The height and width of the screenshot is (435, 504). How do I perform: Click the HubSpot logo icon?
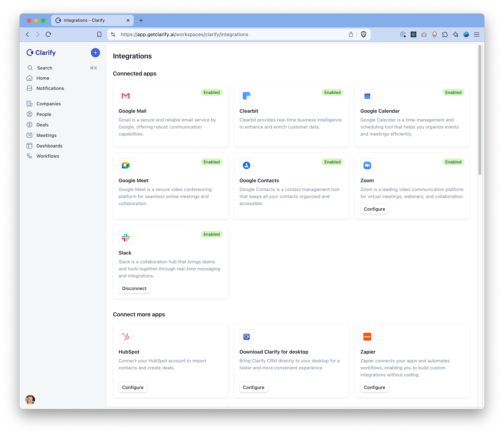pyautogui.click(x=125, y=337)
